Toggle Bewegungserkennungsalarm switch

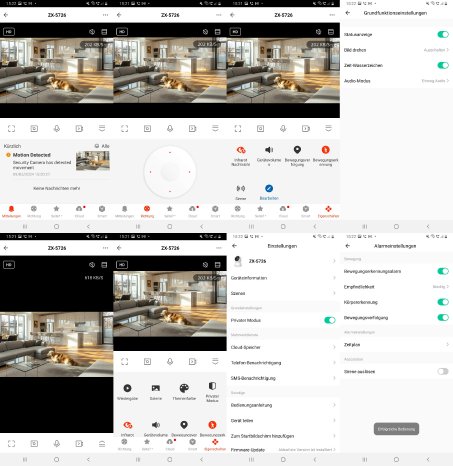443,271
